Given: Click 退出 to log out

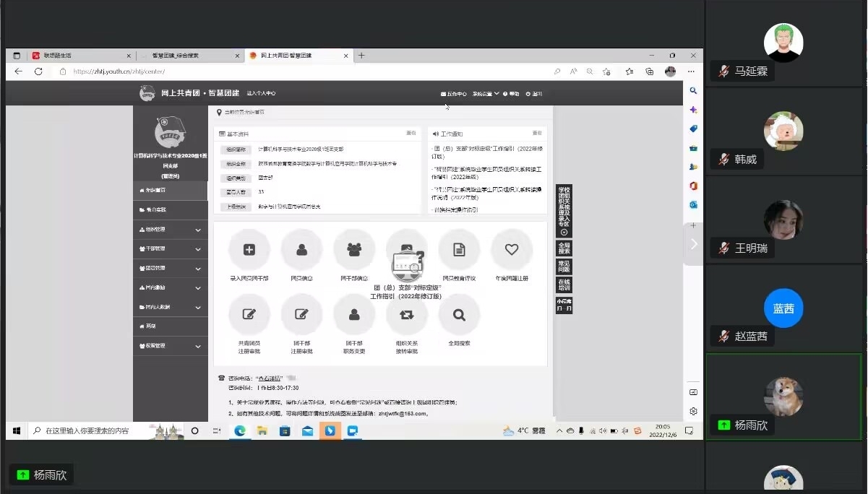Looking at the screenshot, I should tap(534, 94).
